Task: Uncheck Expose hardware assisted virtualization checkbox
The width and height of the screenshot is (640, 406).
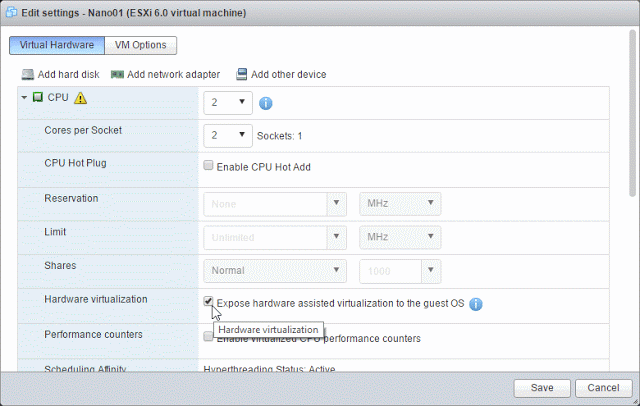Action: click(208, 302)
